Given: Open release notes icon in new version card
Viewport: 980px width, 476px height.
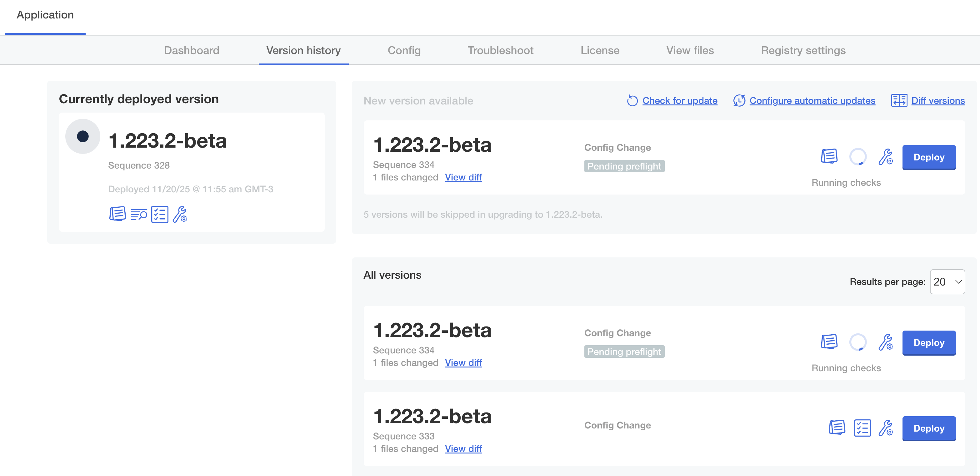Looking at the screenshot, I should [x=829, y=156].
